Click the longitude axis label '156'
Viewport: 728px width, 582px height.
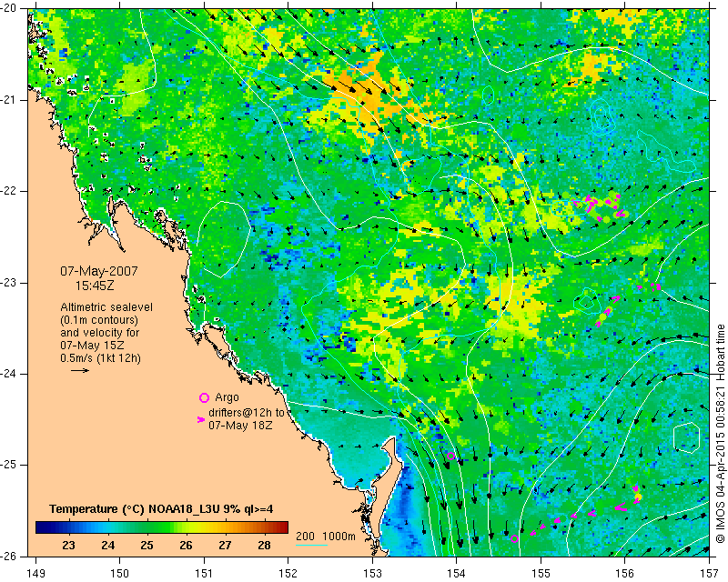pos(625,574)
